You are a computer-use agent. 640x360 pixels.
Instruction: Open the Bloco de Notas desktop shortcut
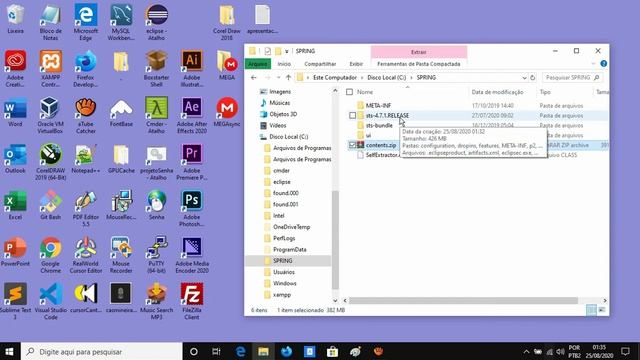51,22
